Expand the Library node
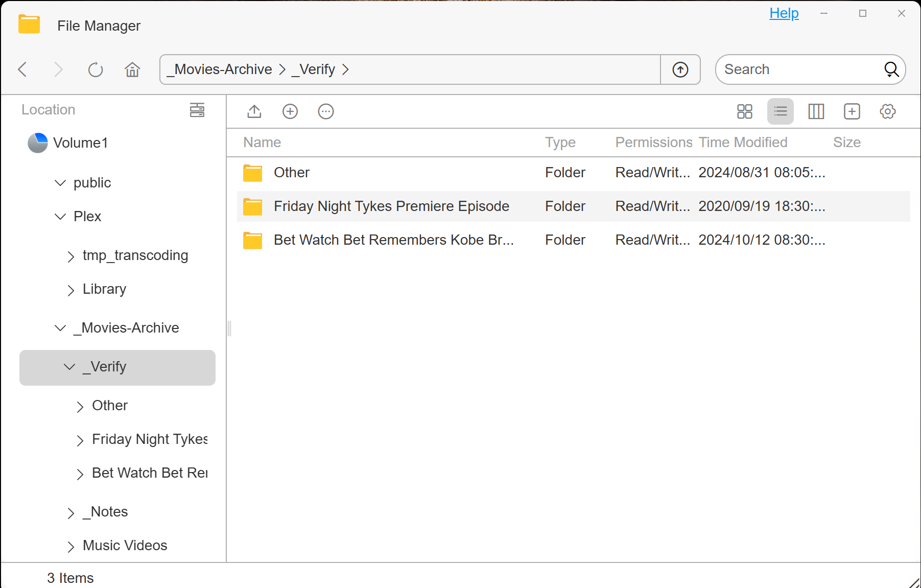 (70, 290)
